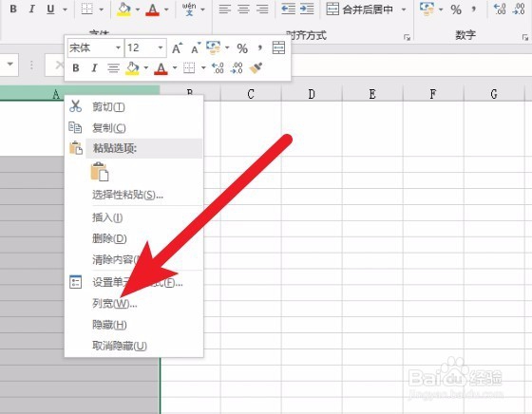Open 宋体 font dropdown in mini toolbar
This screenshot has height=414, width=532.
pyautogui.click(x=118, y=47)
